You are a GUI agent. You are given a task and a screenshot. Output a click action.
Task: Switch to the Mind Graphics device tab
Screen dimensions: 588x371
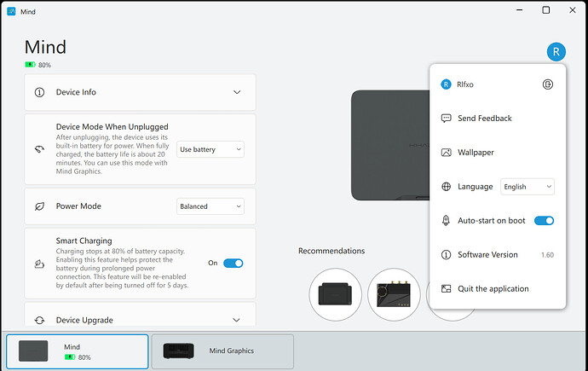point(222,351)
